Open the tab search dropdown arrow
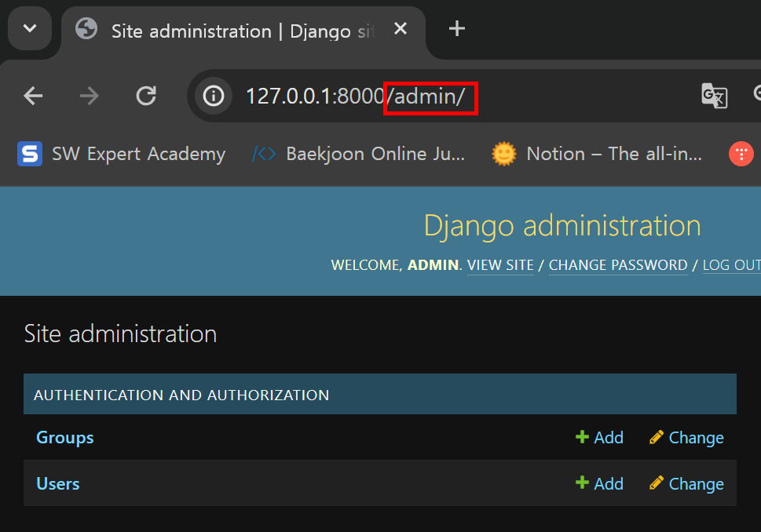The image size is (761, 532). (x=30, y=28)
